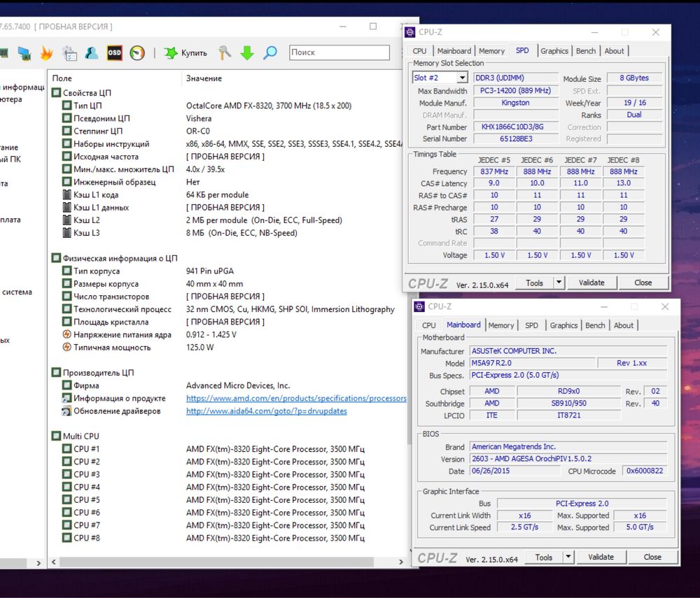The height and width of the screenshot is (598, 700).
Task: Click the right arrow of AIDA64 horizontal scrollbar
Action: (400, 562)
